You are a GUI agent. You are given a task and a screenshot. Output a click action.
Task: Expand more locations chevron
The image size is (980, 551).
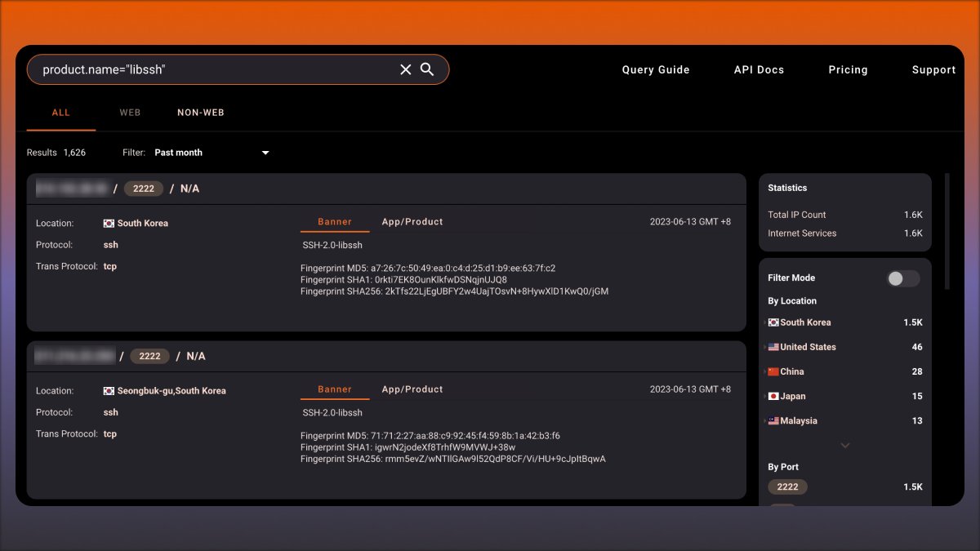(845, 446)
